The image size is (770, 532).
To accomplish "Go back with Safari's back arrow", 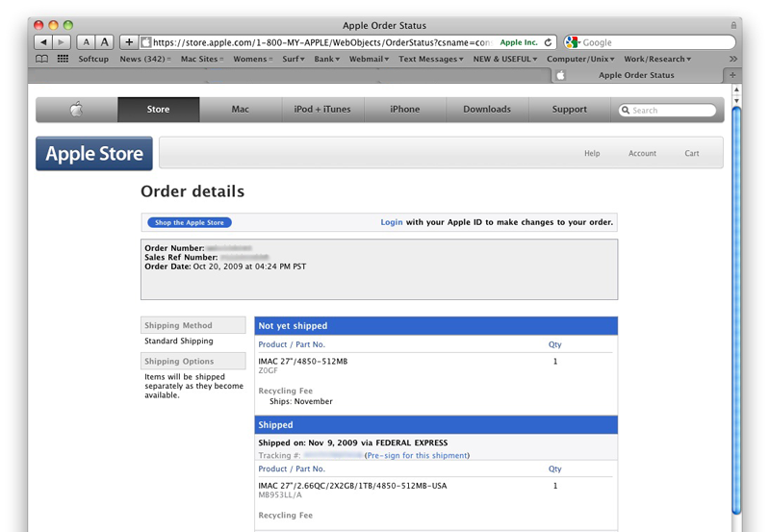I will click(x=43, y=42).
